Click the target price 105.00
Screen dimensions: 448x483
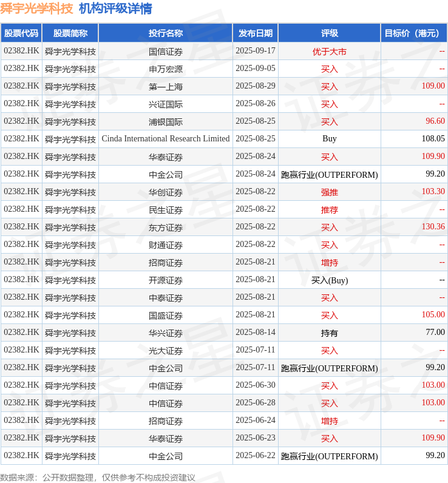(433, 314)
